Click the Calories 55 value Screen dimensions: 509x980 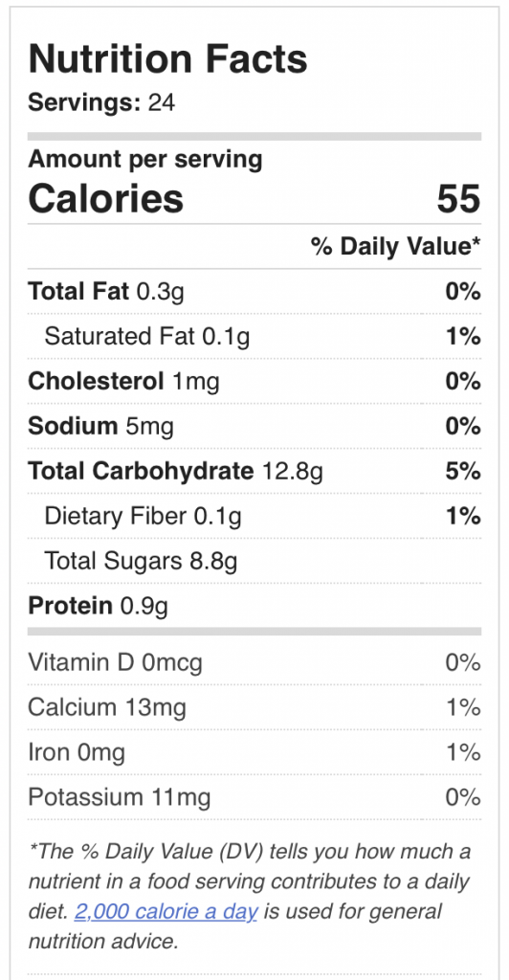pos(458,198)
